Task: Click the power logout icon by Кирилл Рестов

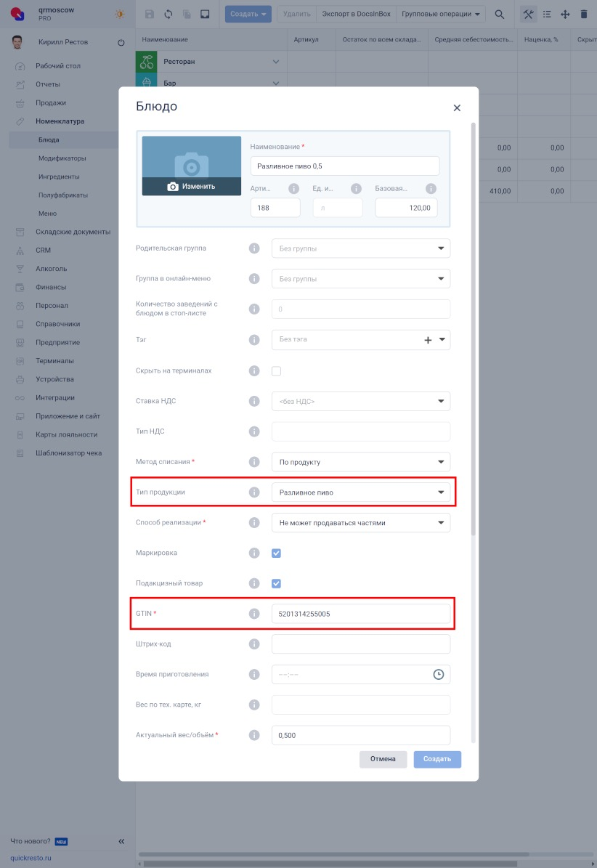Action: tap(121, 43)
